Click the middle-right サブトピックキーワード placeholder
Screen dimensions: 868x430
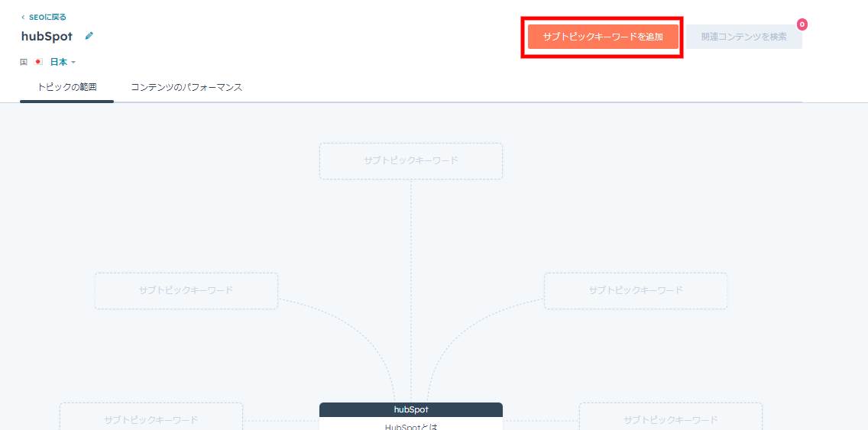[636, 290]
